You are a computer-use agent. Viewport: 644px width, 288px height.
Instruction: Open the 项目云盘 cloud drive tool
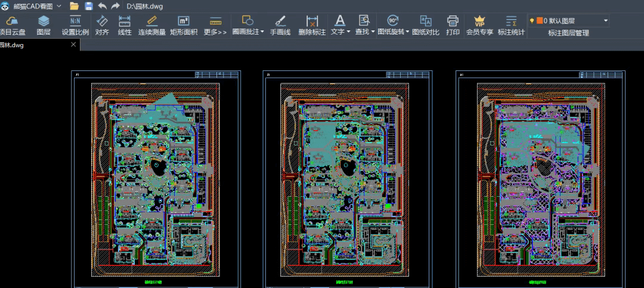(13, 26)
